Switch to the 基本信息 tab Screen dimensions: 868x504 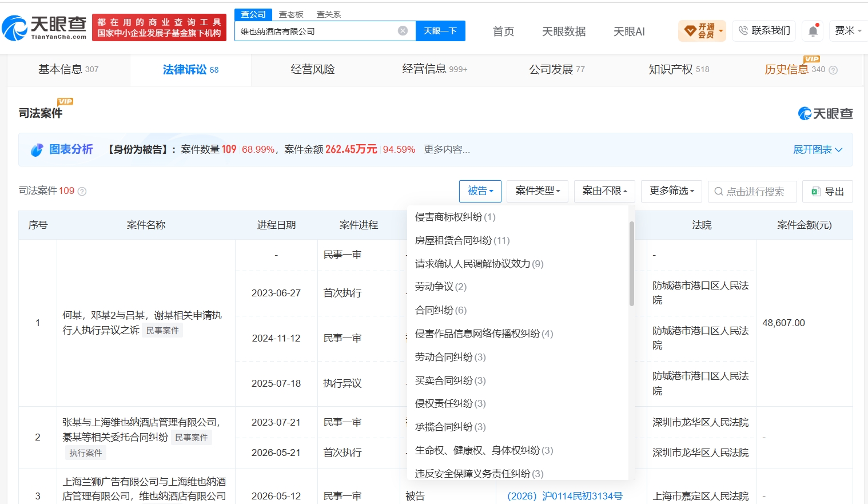[69, 70]
